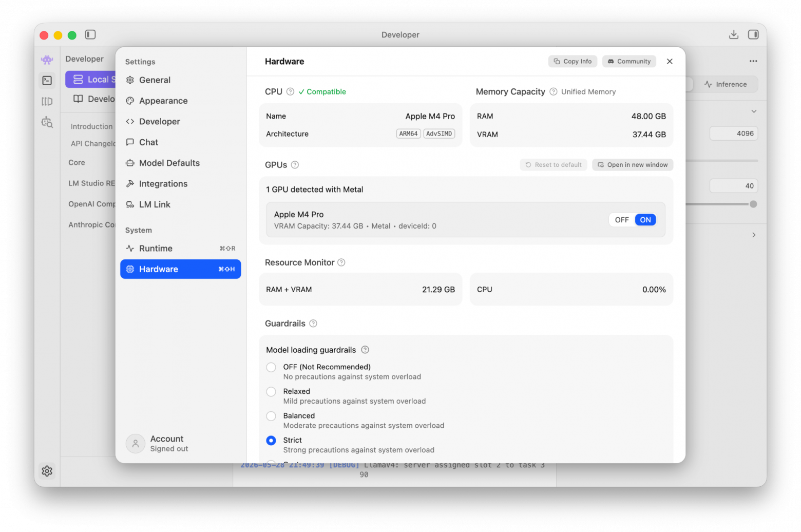This screenshot has width=801, height=532.
Task: Click ARM64 architecture badge
Action: click(409, 134)
